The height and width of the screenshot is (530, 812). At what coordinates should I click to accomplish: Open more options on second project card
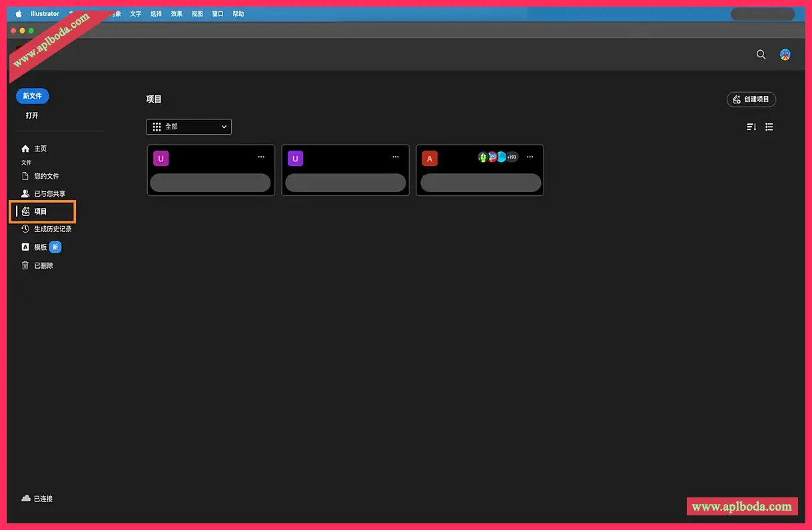click(x=396, y=157)
